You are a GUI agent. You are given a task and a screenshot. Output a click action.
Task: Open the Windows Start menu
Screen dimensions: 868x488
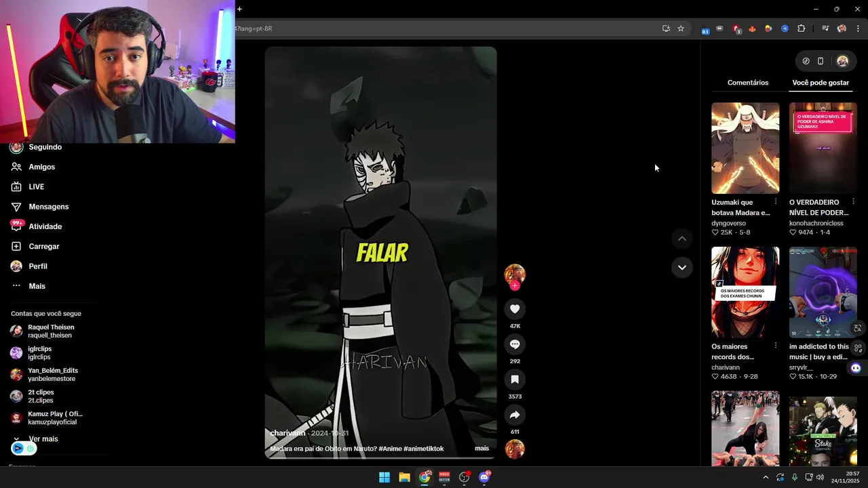click(384, 477)
